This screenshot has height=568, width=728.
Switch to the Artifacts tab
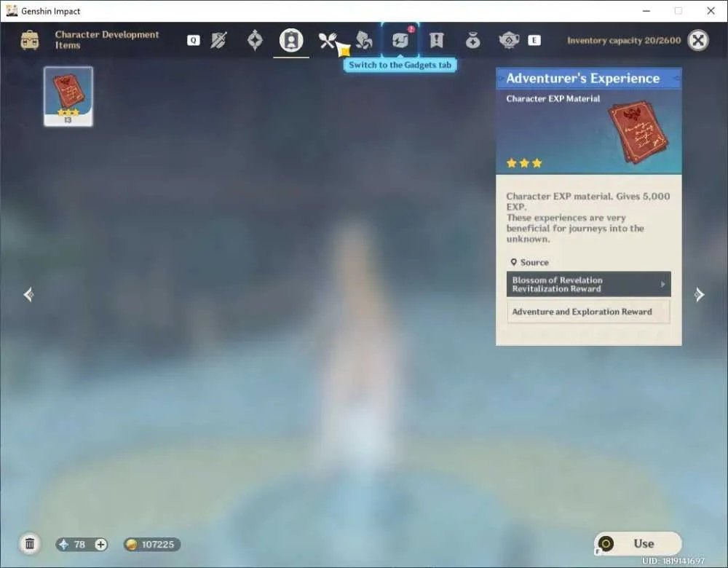pyautogui.click(x=255, y=40)
